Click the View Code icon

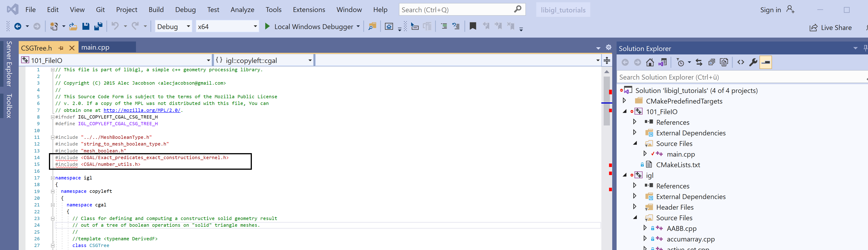[x=741, y=62]
